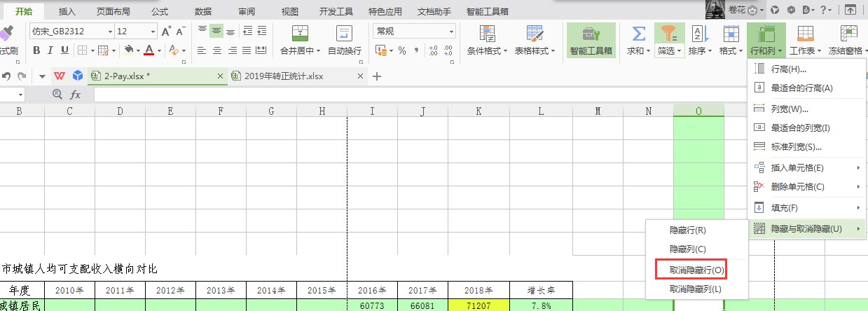Apply percent style
The image size is (868, 311).
402,50
